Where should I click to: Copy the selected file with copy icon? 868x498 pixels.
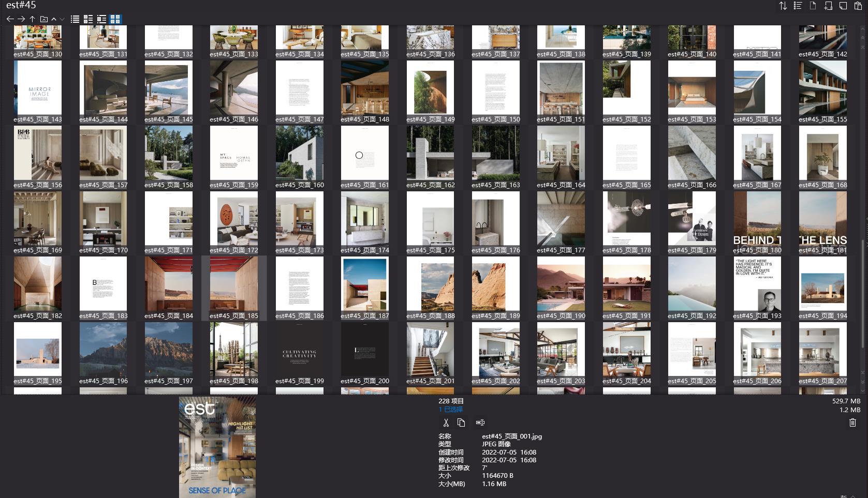pyautogui.click(x=461, y=422)
